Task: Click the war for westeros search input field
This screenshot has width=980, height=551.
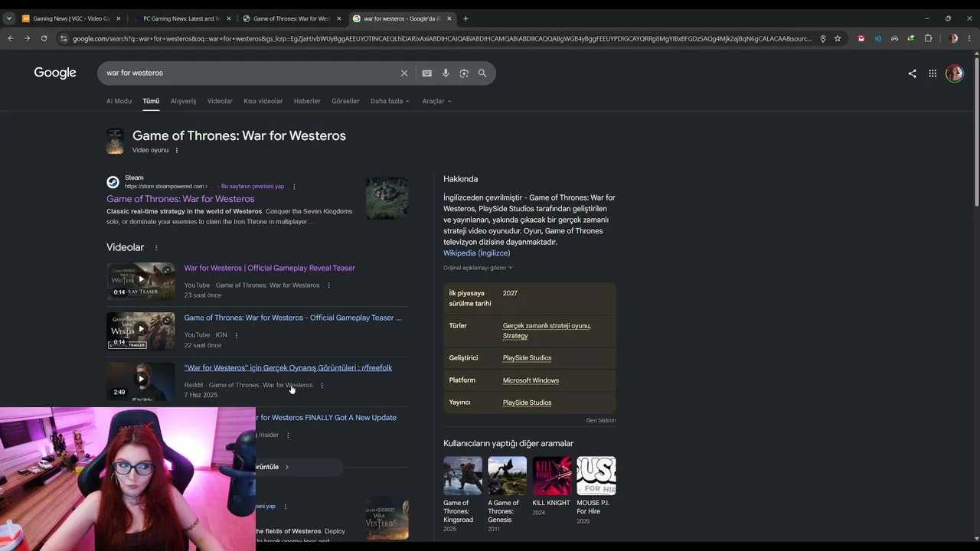Action: pyautogui.click(x=250, y=73)
